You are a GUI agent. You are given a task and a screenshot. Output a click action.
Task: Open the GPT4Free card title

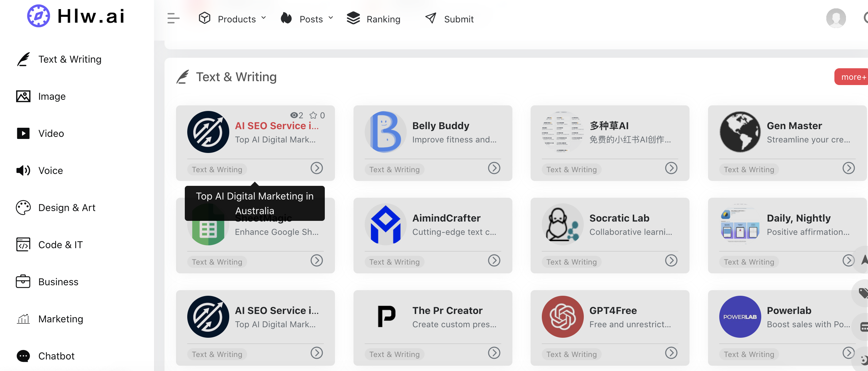point(613,311)
